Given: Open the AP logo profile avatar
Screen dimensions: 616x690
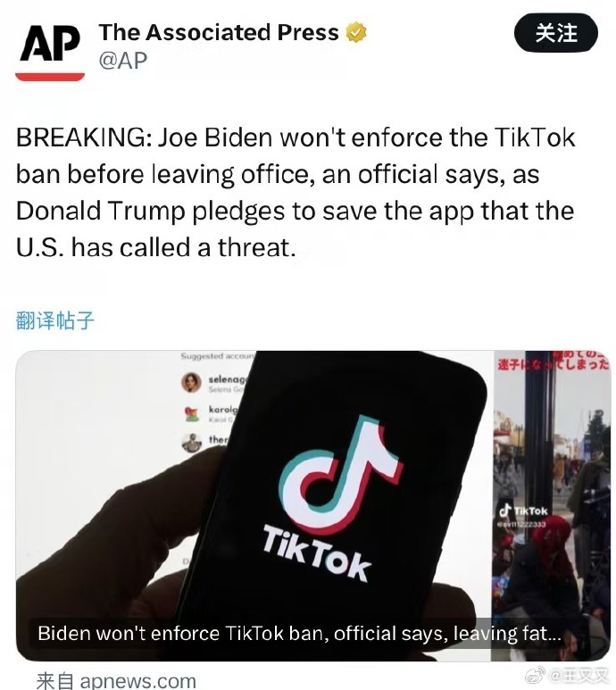Looking at the screenshot, I should pyautogui.click(x=50, y=52).
